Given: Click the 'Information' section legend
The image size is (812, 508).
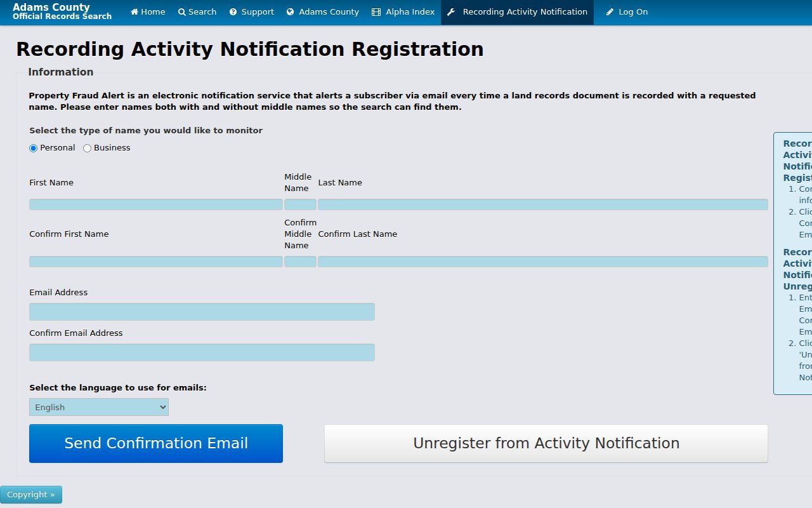Looking at the screenshot, I should 61,72.
